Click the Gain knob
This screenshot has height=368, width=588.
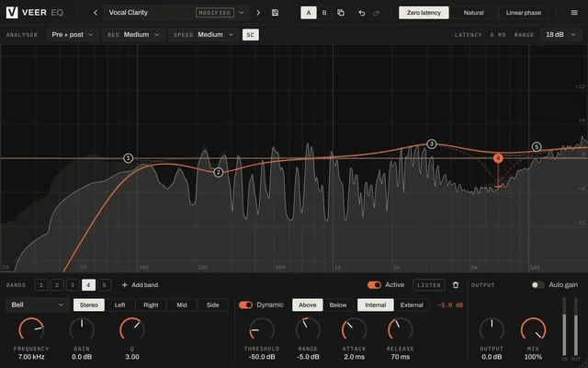point(82,330)
